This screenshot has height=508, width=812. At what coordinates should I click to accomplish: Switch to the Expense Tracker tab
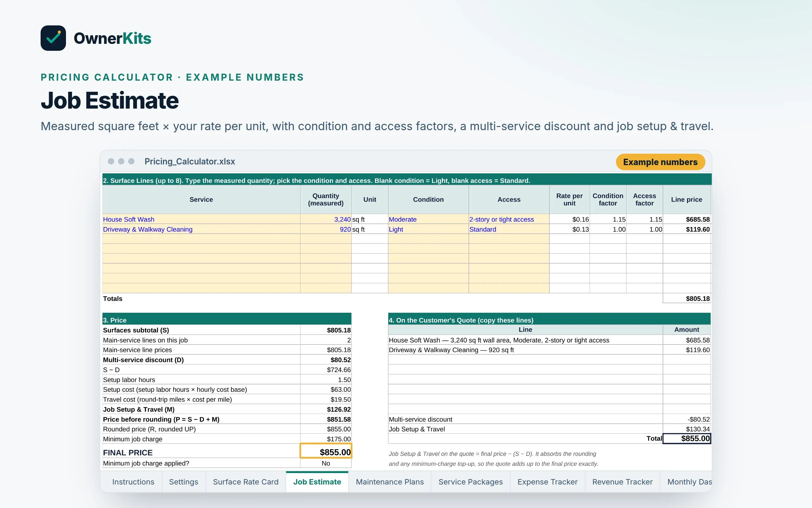(547, 482)
